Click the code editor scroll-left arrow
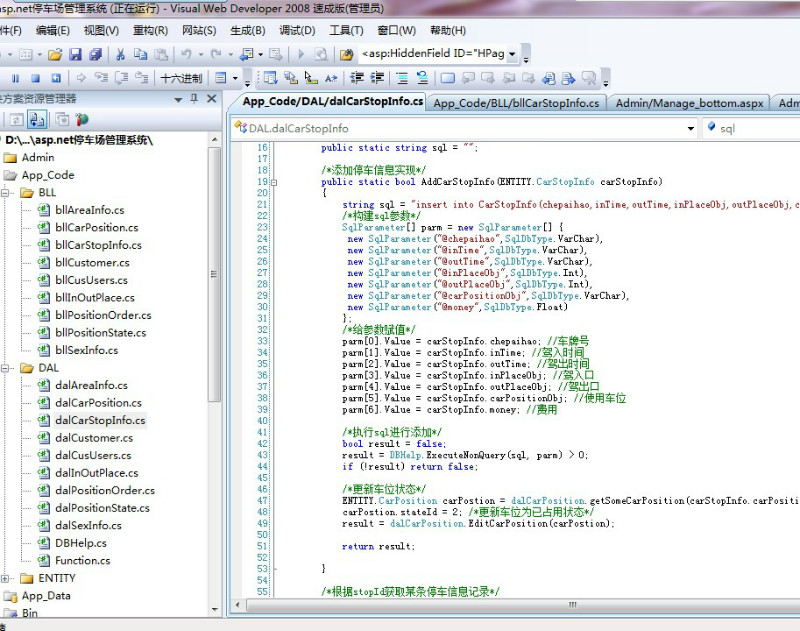Screen dimensions: 800x631 (x=237, y=605)
